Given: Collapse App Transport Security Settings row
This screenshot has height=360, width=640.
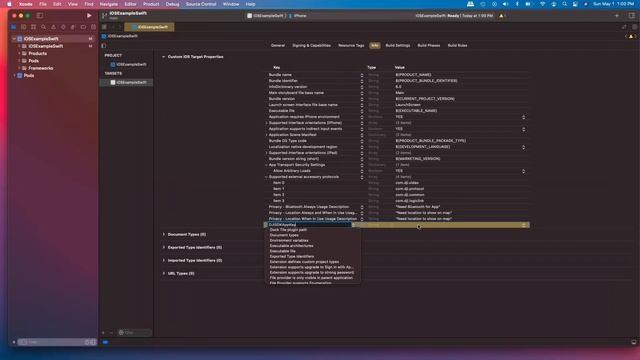Looking at the screenshot, I should point(267,165).
